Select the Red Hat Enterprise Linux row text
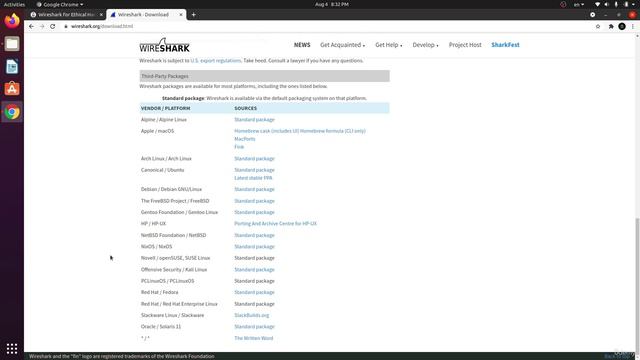 [179, 304]
